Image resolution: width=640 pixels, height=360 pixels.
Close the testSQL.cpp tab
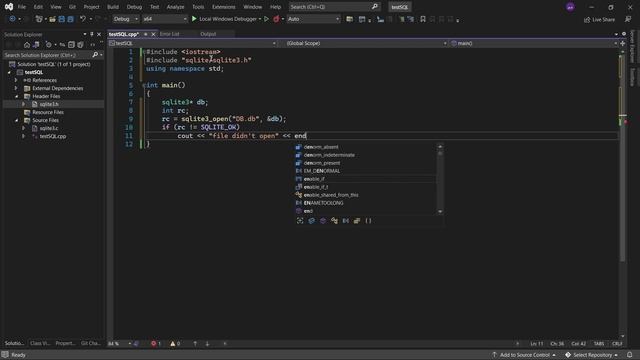pos(153,34)
